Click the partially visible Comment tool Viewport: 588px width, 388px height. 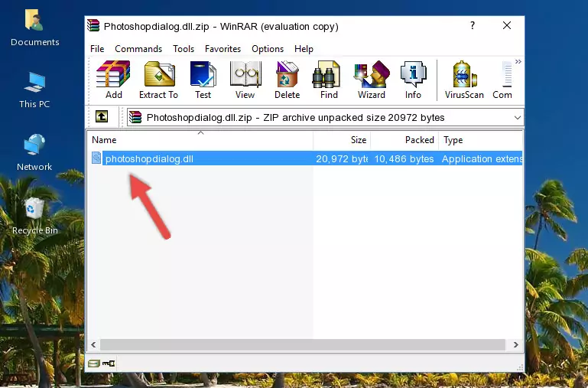(x=503, y=80)
